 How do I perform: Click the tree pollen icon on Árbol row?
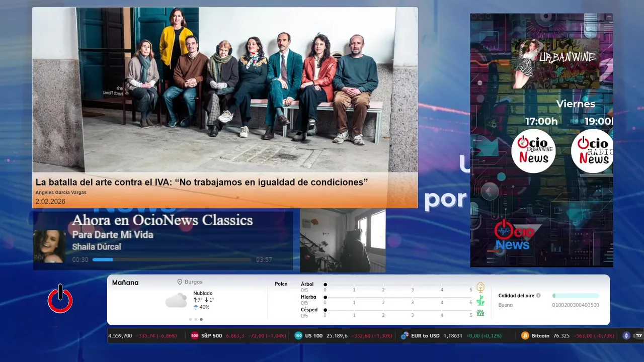[480, 287]
